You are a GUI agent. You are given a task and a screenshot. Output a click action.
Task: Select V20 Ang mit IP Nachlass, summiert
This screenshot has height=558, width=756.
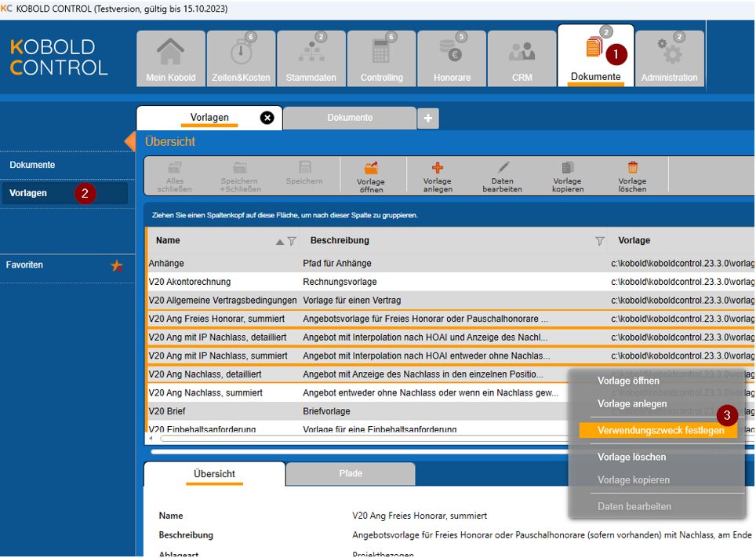(x=450, y=356)
